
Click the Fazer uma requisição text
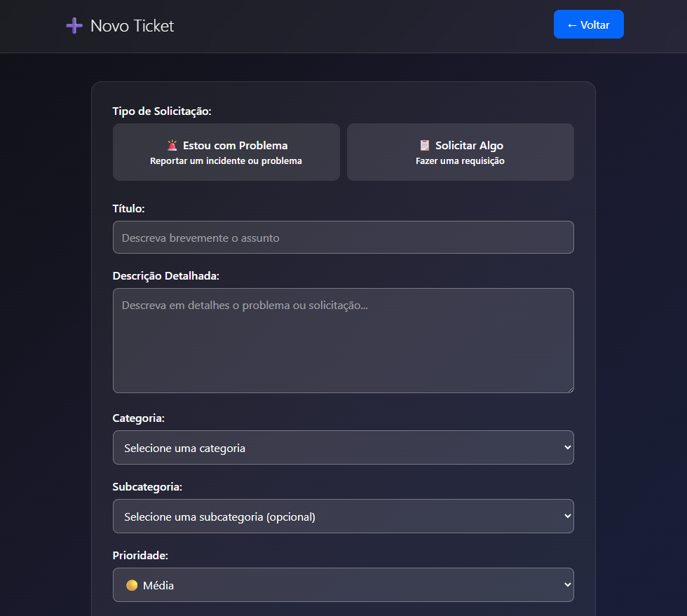460,160
